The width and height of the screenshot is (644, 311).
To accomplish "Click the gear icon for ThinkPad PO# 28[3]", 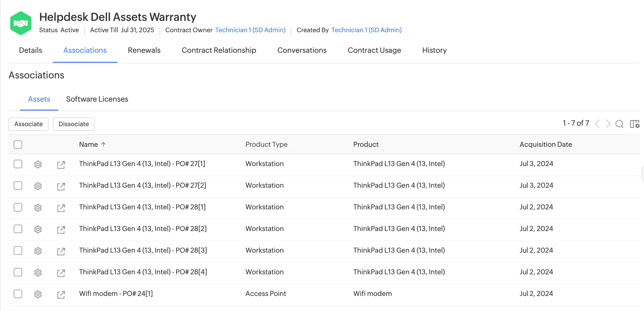I will pos(38,251).
